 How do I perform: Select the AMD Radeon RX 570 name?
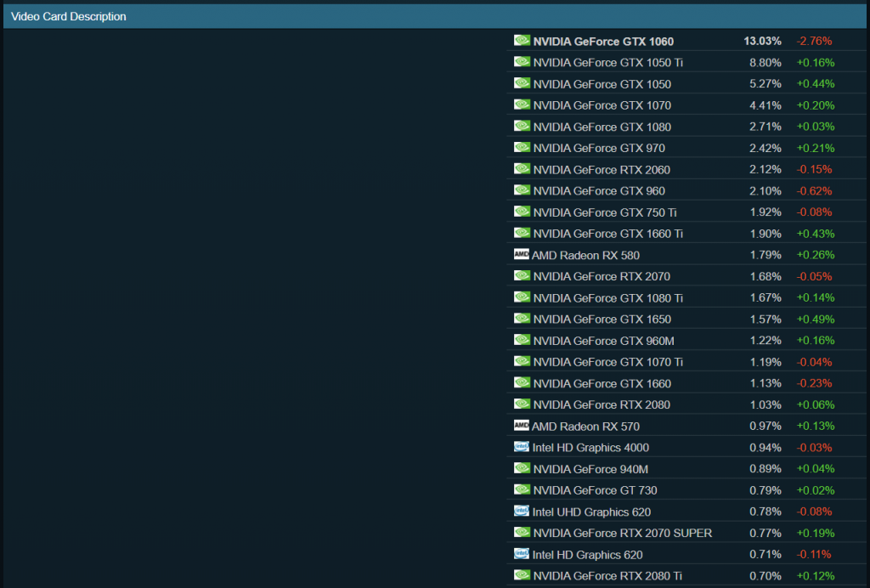[585, 427]
